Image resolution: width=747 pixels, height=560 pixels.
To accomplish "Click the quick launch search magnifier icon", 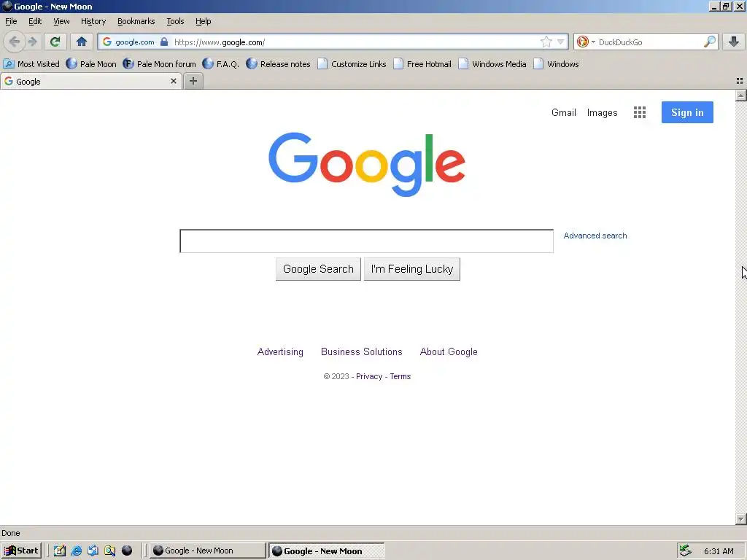I will point(110,551).
